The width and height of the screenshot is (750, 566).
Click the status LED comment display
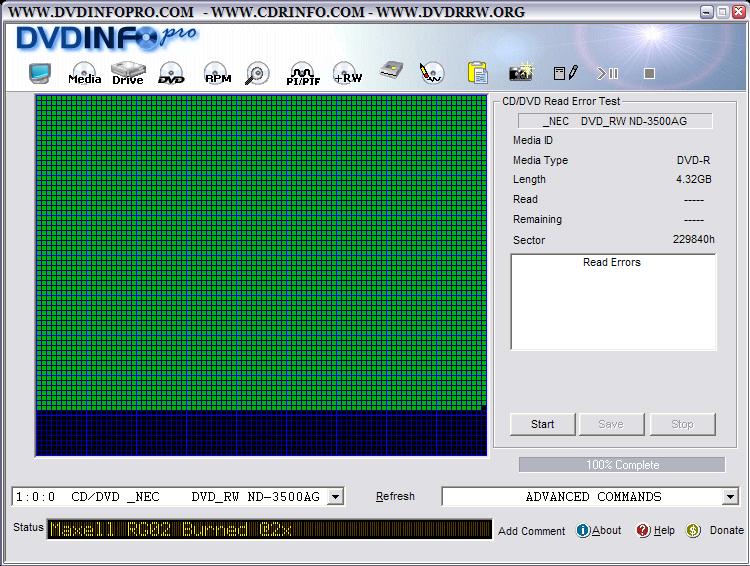tap(269, 529)
